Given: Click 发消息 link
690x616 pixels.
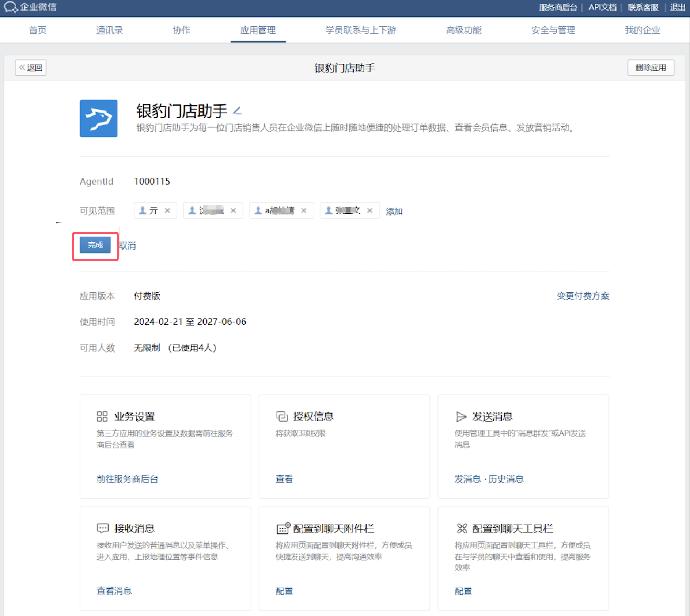Looking at the screenshot, I should click(467, 479).
